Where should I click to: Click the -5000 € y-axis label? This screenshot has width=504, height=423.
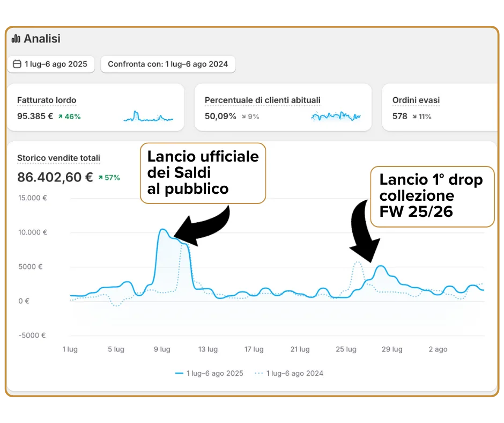pos(32,336)
